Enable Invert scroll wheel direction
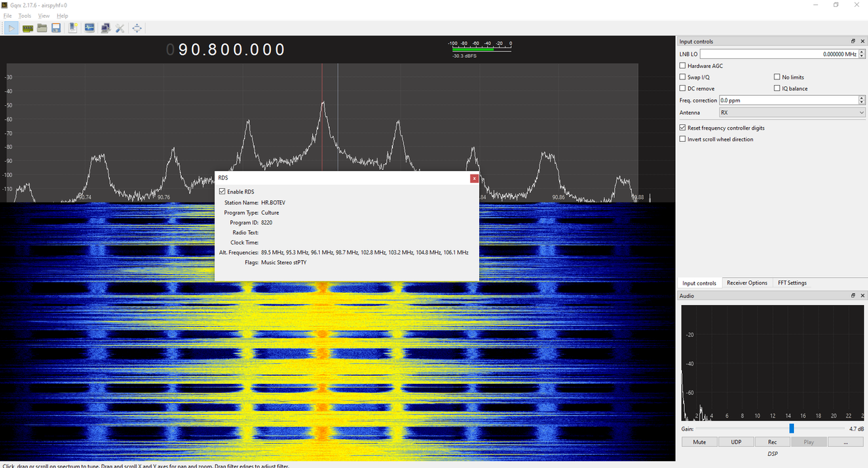This screenshot has width=868, height=468. coord(683,139)
